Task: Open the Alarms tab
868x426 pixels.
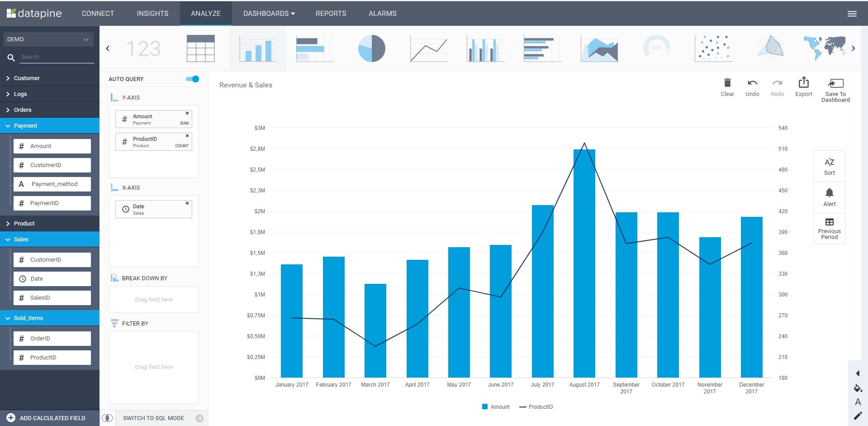Action: coord(382,14)
